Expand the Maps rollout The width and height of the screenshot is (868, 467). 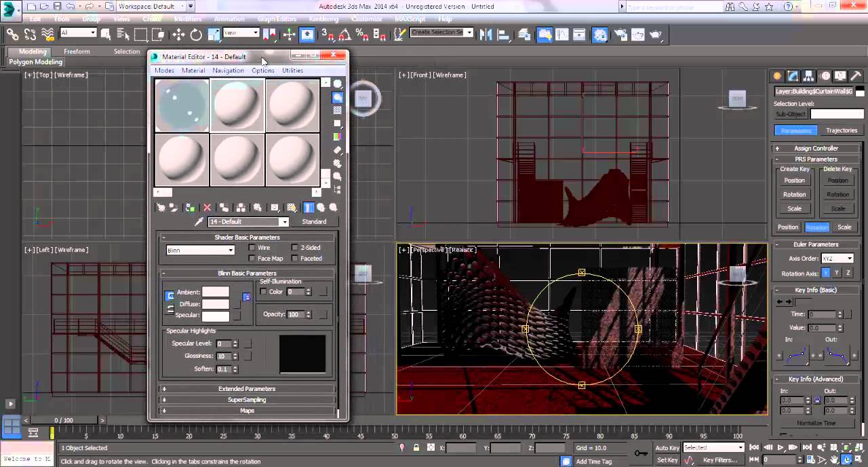coord(247,411)
